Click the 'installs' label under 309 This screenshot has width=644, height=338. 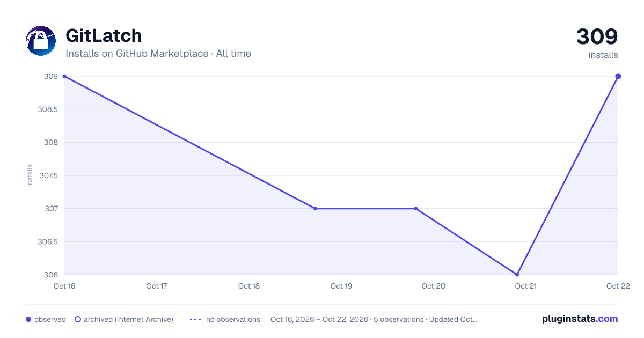(x=603, y=55)
